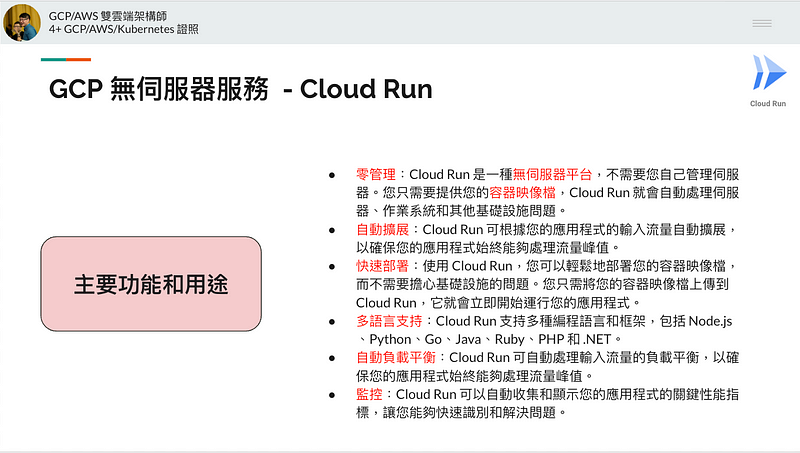The width and height of the screenshot is (800, 453).
Task: Click the red text 無伺服器平台
Action: click(552, 174)
